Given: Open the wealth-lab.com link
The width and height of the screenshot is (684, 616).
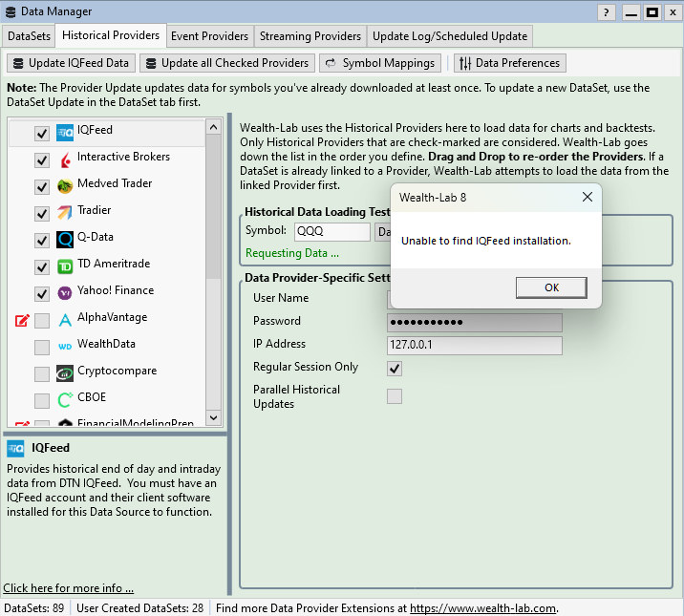Looking at the screenshot, I should tap(482, 608).
